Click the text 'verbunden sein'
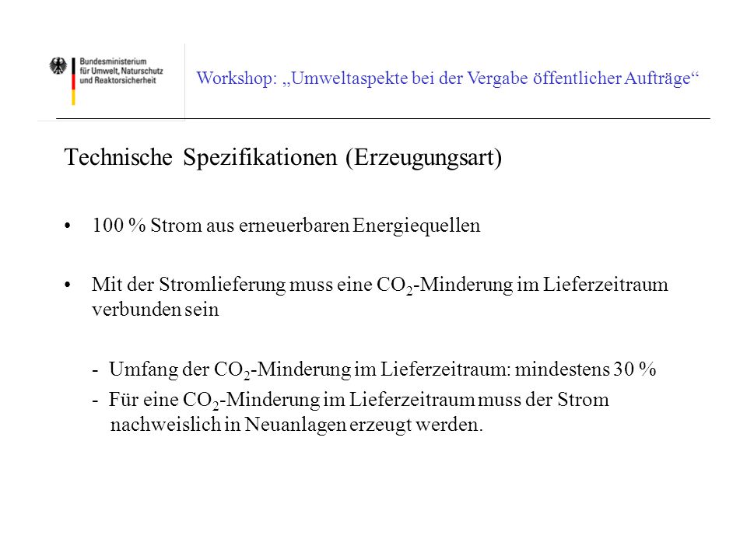 (156, 310)
